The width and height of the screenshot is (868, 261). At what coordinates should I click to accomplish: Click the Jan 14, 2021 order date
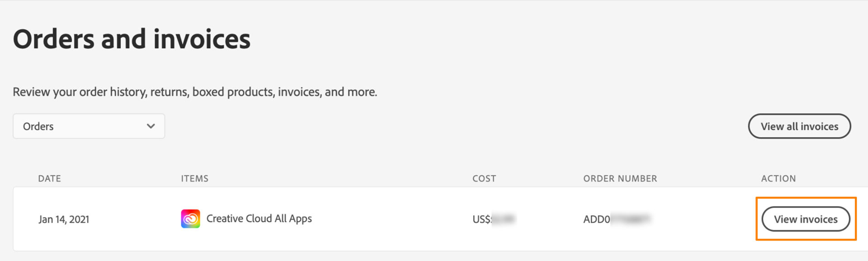64,219
